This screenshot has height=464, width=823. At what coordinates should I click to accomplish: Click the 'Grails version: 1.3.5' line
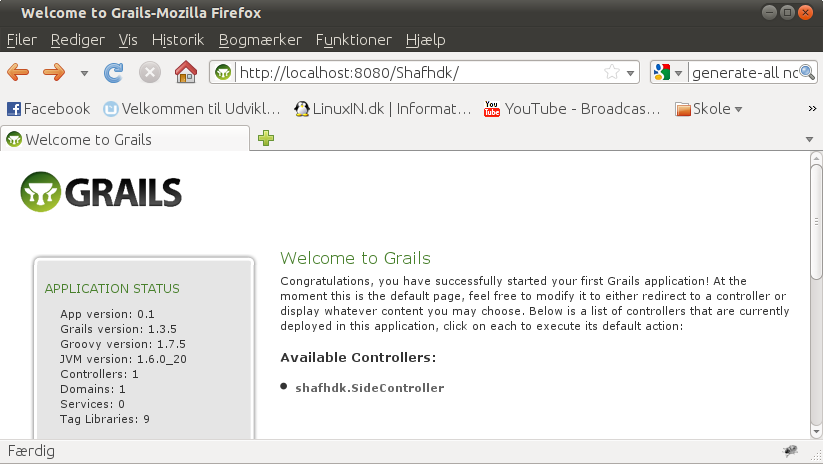(119, 329)
